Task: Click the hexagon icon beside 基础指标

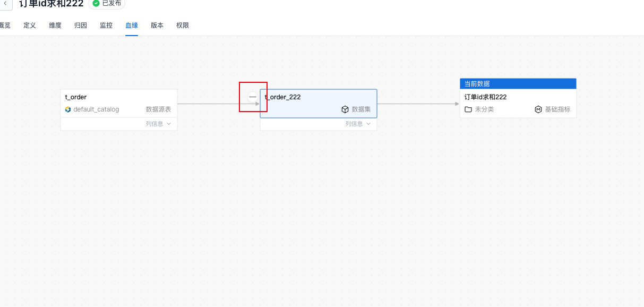Action: coord(538,109)
